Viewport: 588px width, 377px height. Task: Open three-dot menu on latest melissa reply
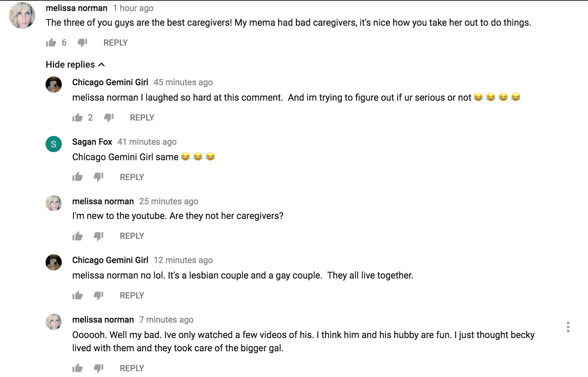point(568,327)
